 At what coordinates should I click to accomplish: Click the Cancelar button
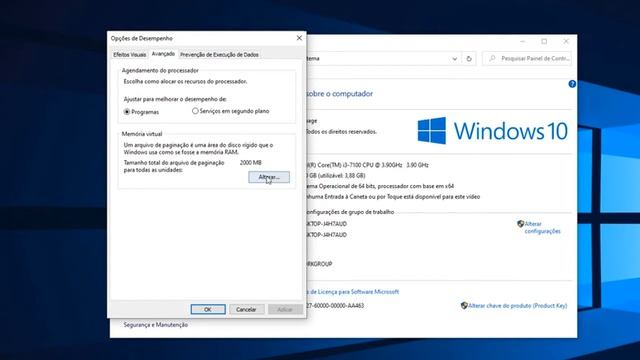[x=246, y=309]
